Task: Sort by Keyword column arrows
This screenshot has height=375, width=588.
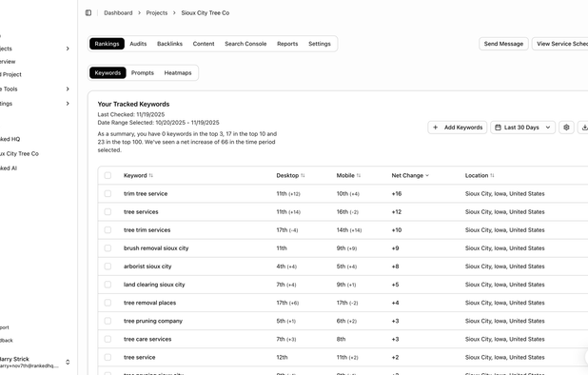Action: (x=150, y=175)
